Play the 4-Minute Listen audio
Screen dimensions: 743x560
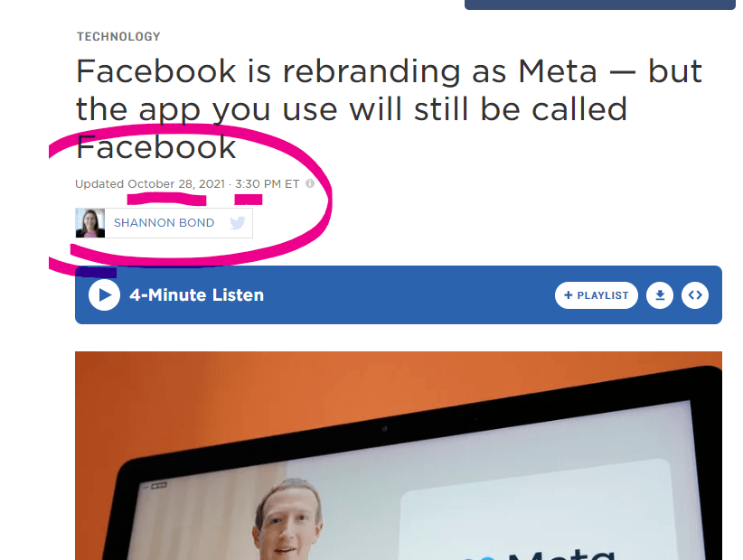point(104,295)
